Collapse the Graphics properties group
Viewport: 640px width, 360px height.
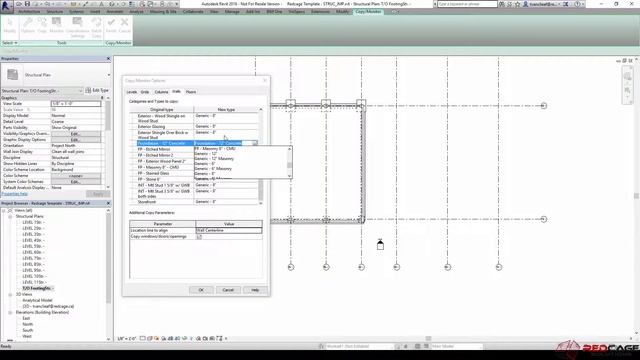pos(102,98)
